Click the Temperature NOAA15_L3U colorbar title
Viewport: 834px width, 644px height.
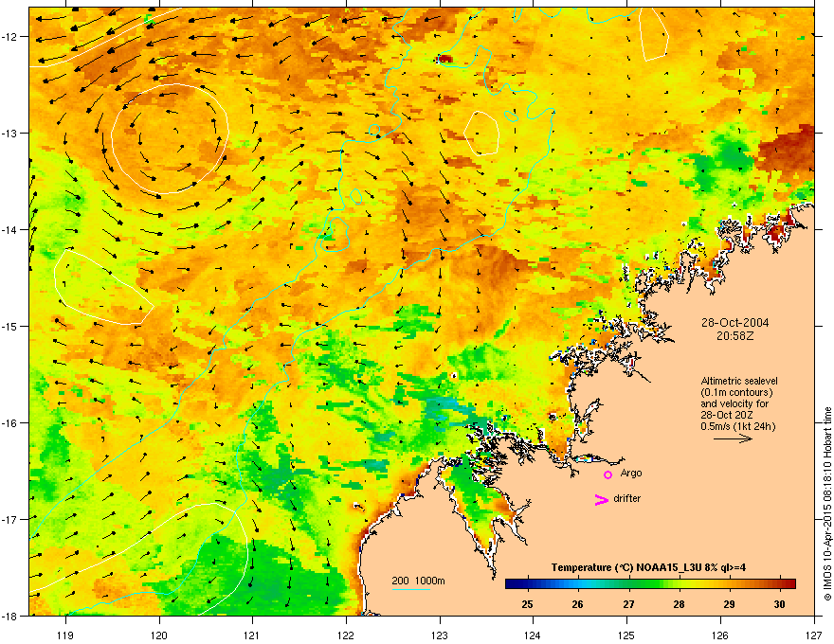pos(648,567)
